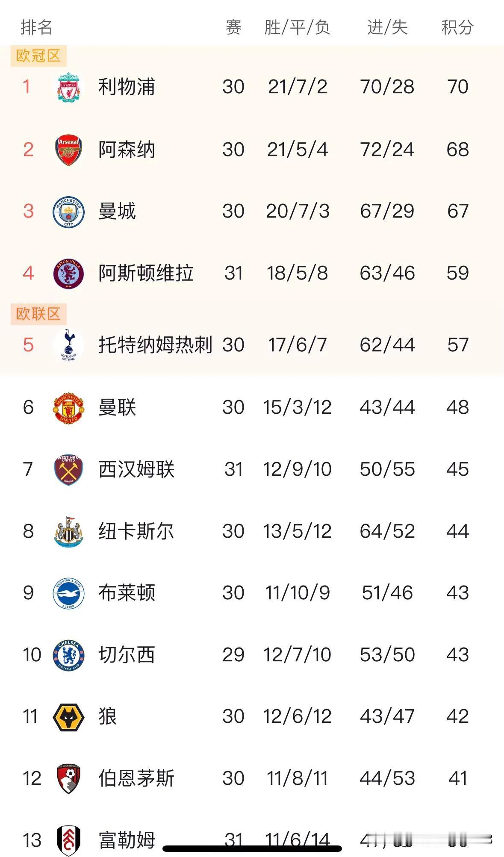Tap the Tottenham Hotspur crest
504x857 pixels.
[68, 345]
